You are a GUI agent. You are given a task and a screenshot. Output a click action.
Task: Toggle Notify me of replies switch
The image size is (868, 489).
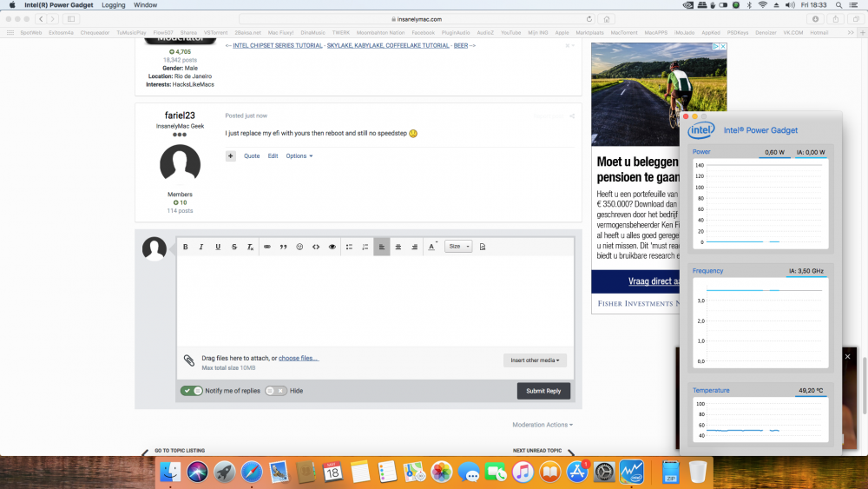pyautogui.click(x=192, y=391)
